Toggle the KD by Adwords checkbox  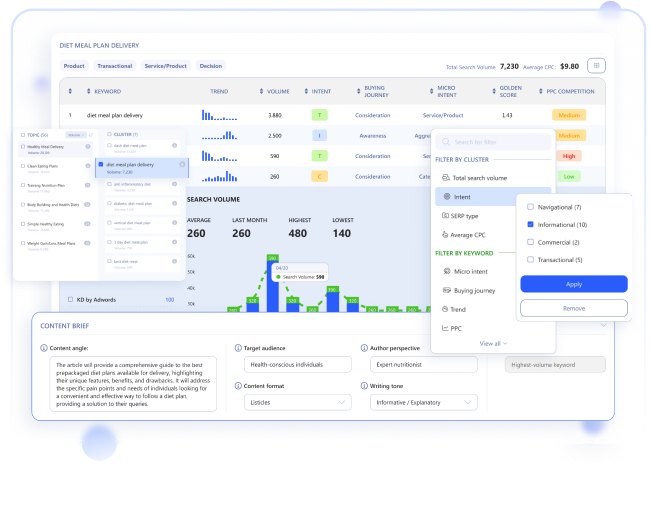click(x=70, y=299)
